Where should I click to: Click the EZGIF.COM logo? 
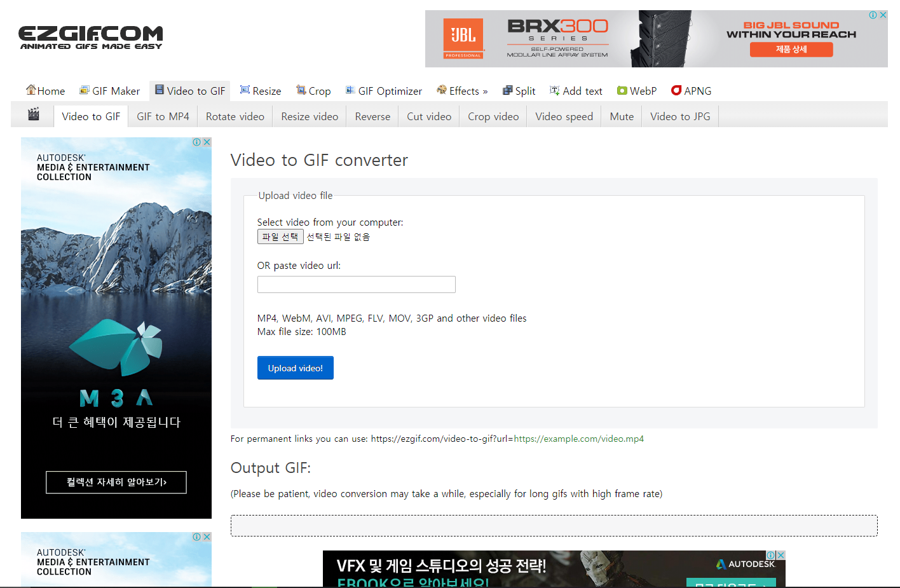point(90,38)
